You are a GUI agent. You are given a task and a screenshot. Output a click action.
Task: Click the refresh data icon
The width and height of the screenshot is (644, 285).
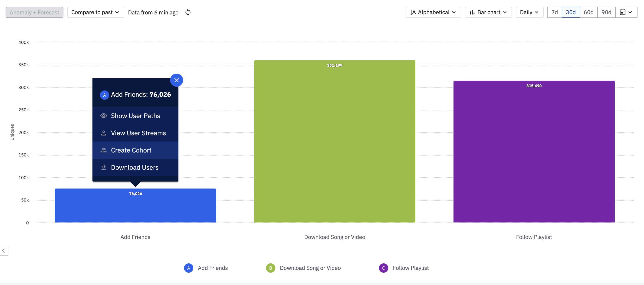pos(188,12)
